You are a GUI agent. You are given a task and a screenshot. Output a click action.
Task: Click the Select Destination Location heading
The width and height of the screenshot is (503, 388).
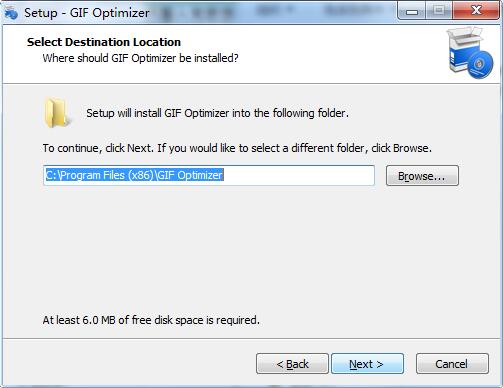point(104,42)
